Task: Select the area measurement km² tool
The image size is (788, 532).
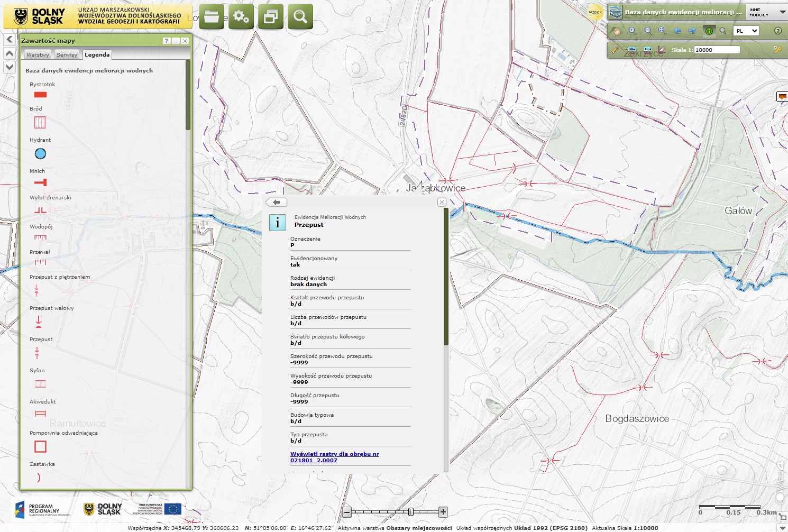Action: tap(648, 50)
